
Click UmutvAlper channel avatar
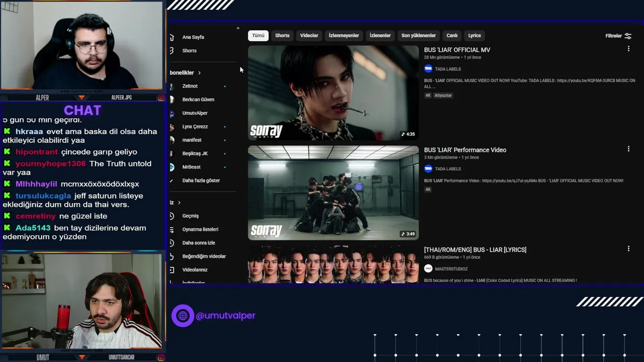pyautogui.click(x=172, y=113)
